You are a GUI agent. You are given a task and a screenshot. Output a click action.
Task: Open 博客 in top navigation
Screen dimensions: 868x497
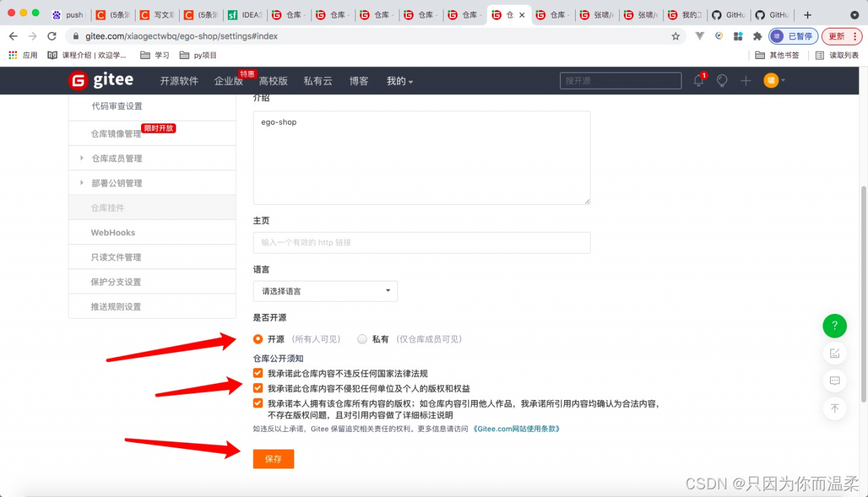pos(359,81)
